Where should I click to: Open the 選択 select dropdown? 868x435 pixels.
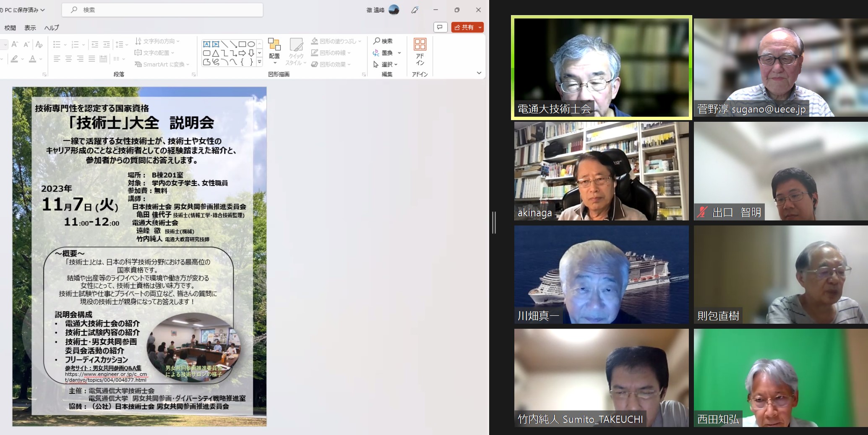[x=386, y=64]
